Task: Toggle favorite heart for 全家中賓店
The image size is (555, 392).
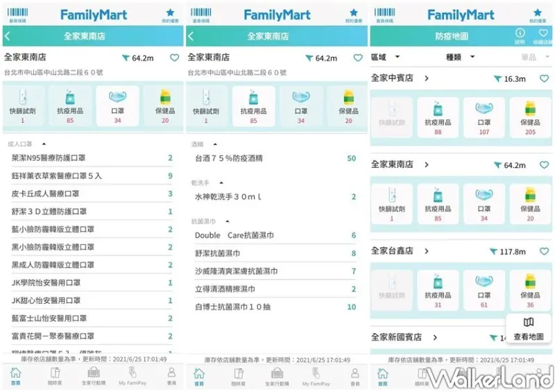Action: pyautogui.click(x=544, y=78)
